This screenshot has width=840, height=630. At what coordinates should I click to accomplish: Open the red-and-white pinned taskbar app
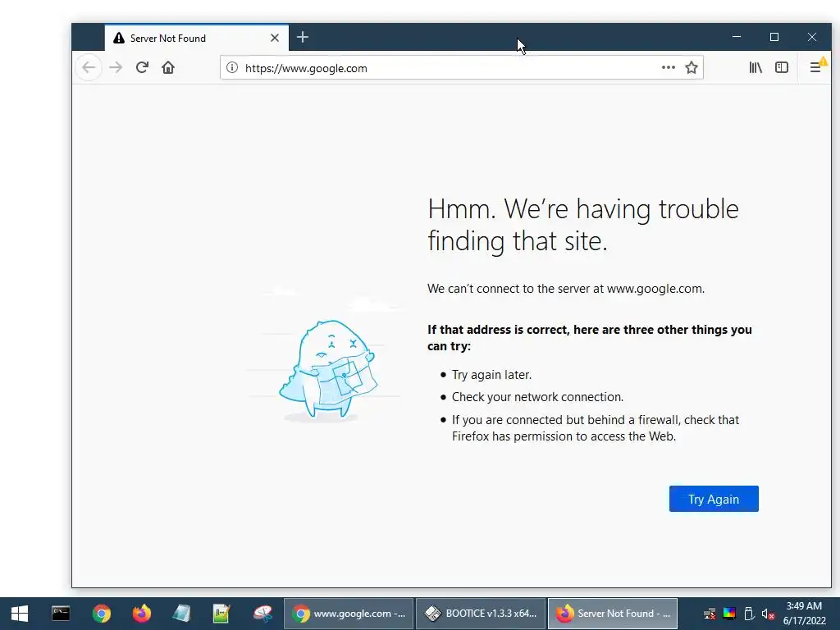click(x=262, y=614)
